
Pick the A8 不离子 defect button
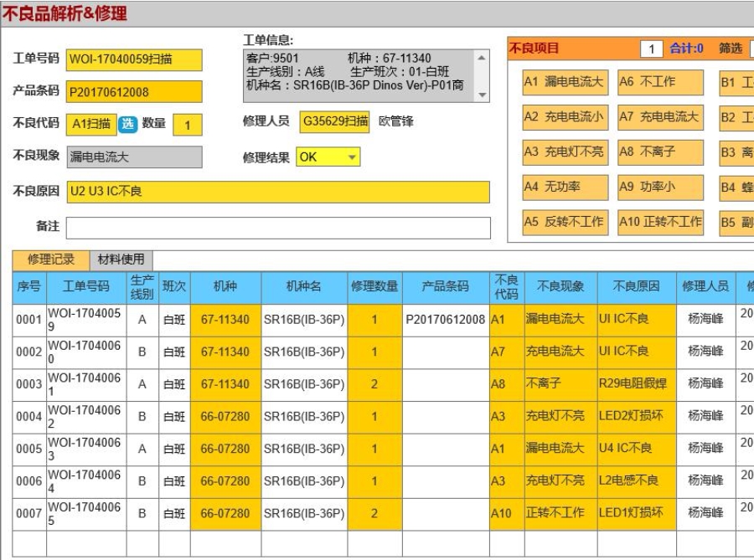click(658, 152)
